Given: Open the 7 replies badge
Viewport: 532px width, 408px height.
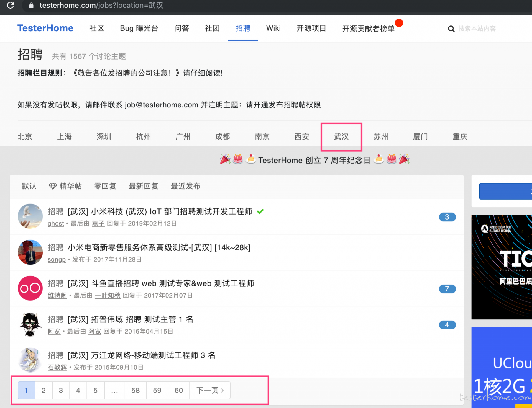Looking at the screenshot, I should tap(447, 289).
